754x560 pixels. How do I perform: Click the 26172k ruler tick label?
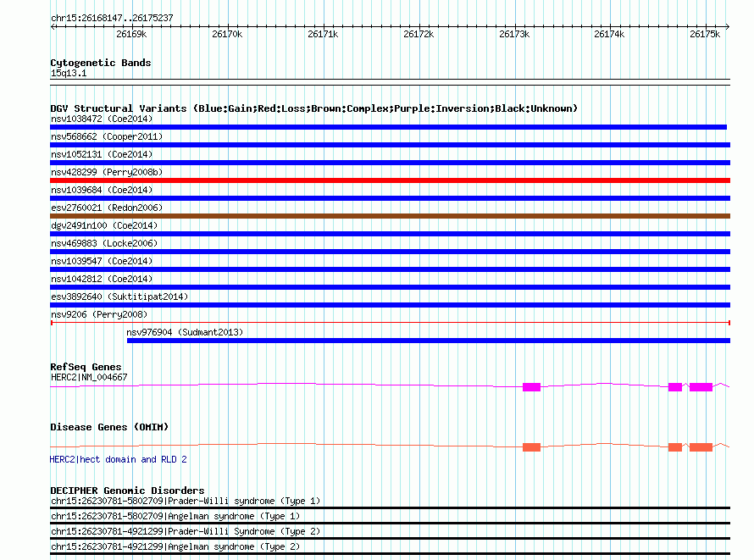[419, 34]
